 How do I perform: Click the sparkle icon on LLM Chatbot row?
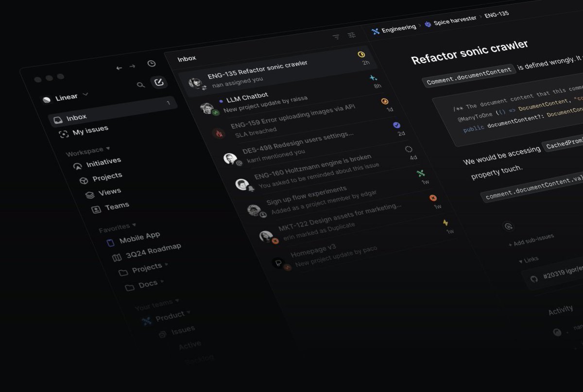pos(373,78)
